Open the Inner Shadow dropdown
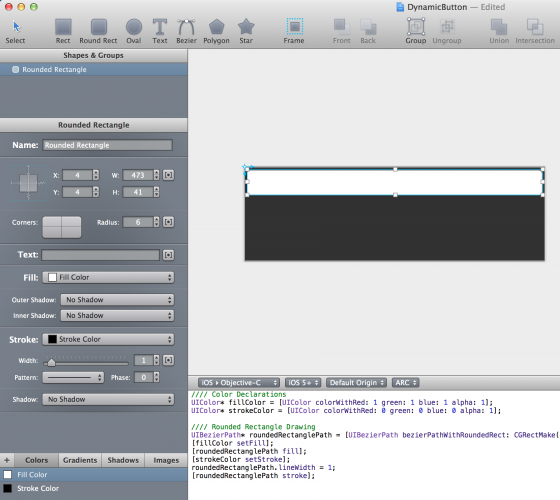The height and width of the screenshot is (500, 560). [117, 315]
